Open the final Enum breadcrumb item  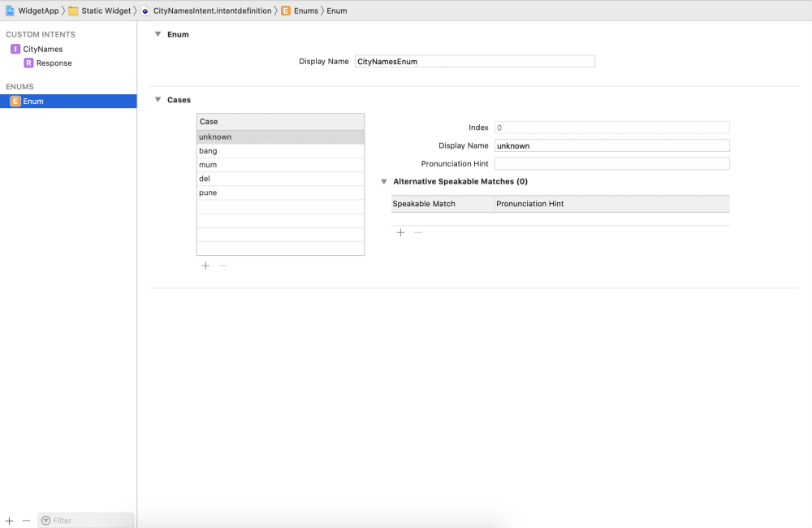coord(337,11)
